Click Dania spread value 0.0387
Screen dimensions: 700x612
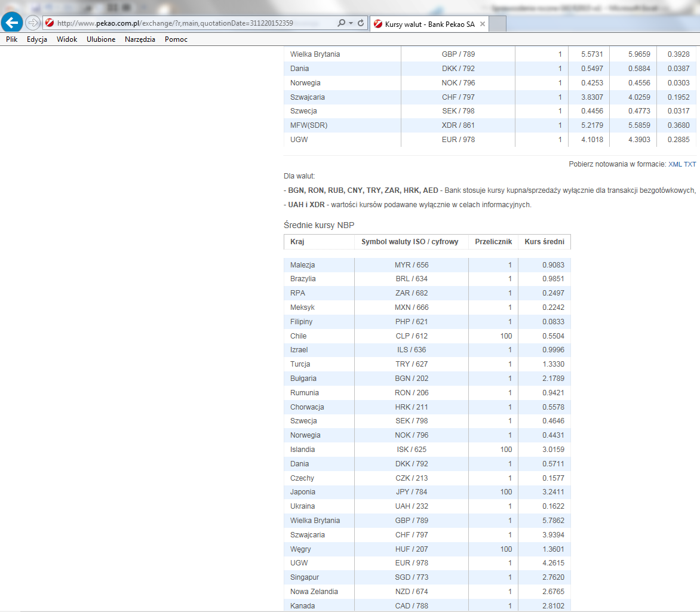pyautogui.click(x=678, y=68)
